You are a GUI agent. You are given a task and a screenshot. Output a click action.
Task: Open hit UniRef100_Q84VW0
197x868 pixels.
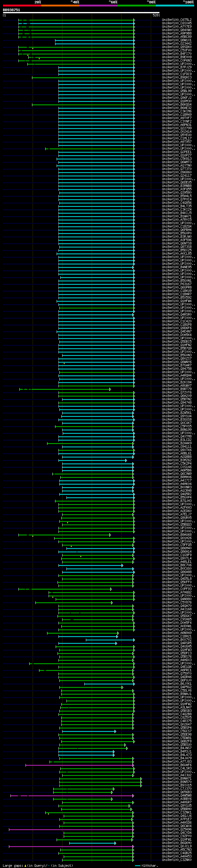coord(177,30)
